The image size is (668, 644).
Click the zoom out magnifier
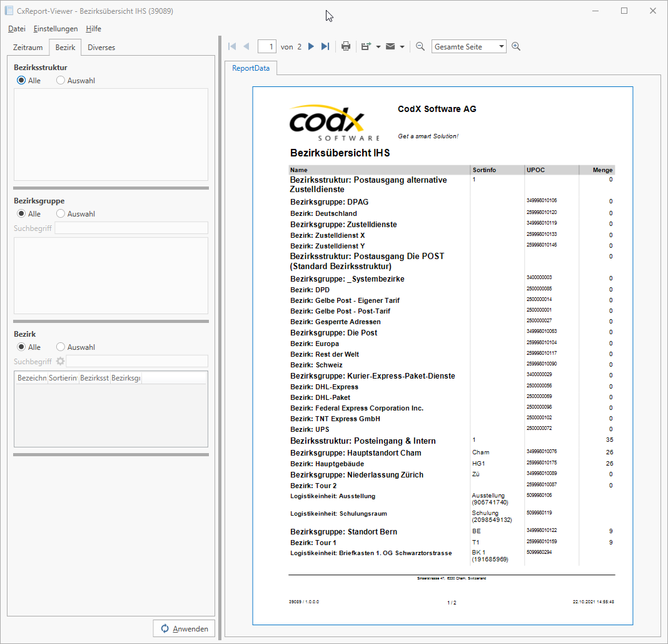(420, 46)
